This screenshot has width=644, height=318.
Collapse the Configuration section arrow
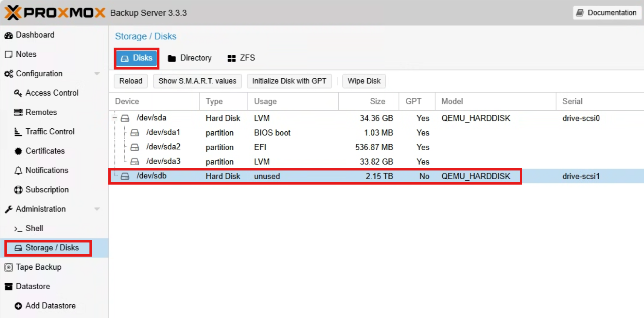click(97, 73)
